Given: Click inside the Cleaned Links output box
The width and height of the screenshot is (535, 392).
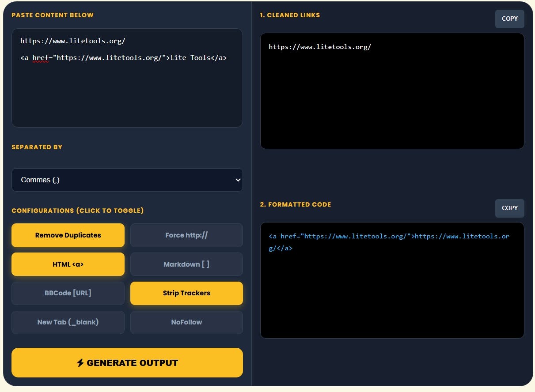Looking at the screenshot, I should click(x=392, y=91).
